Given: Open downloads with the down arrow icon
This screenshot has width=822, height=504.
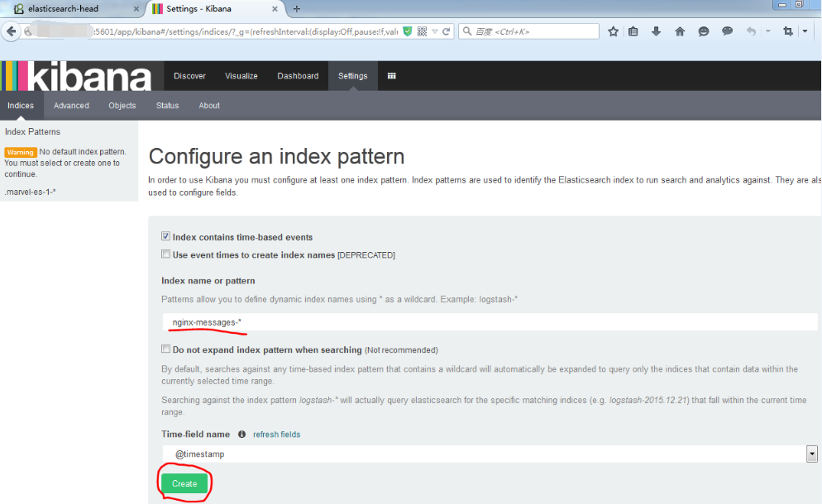Looking at the screenshot, I should click(656, 31).
